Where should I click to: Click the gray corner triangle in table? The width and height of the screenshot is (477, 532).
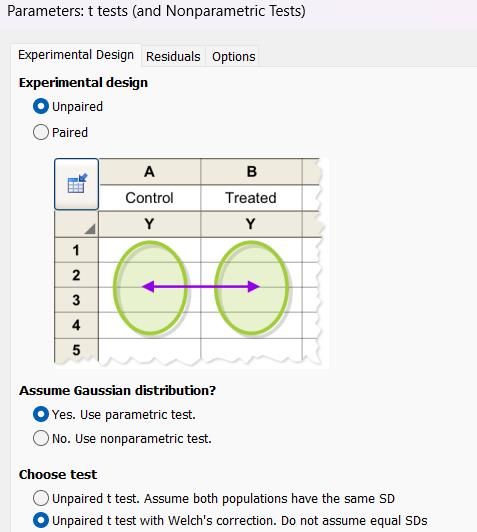(x=90, y=229)
